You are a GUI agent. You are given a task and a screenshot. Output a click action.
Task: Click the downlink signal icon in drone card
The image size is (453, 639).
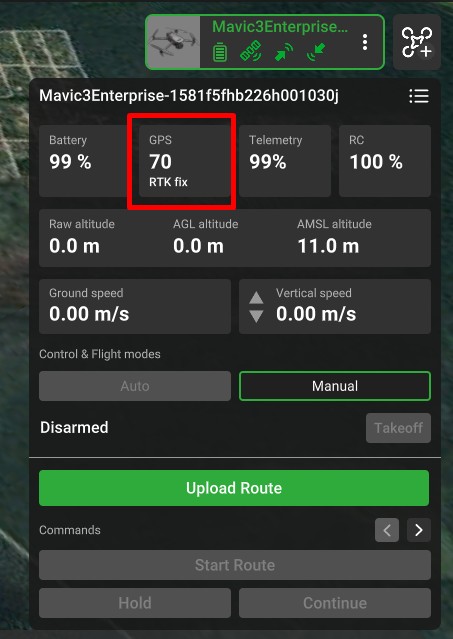tap(316, 53)
